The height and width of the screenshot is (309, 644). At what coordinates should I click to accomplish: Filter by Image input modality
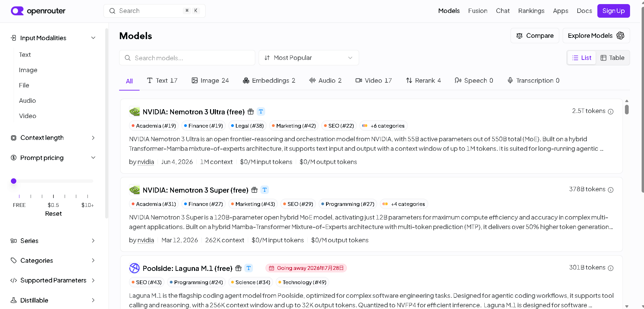coord(28,70)
